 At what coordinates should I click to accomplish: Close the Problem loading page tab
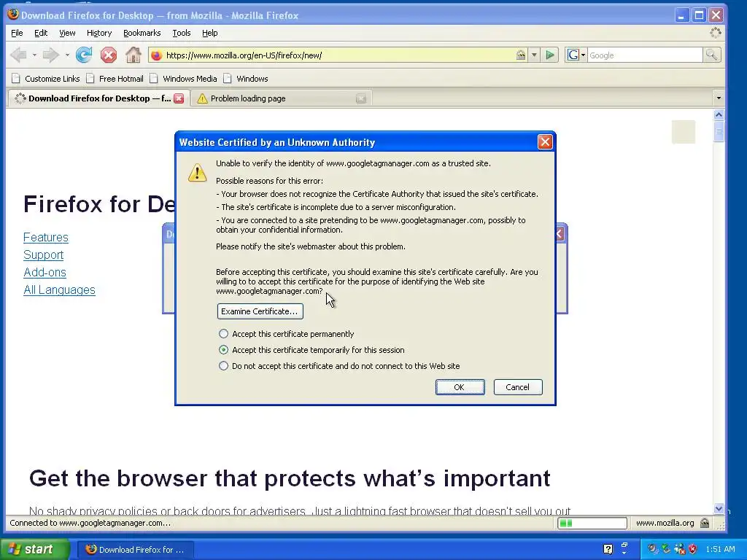point(361,98)
